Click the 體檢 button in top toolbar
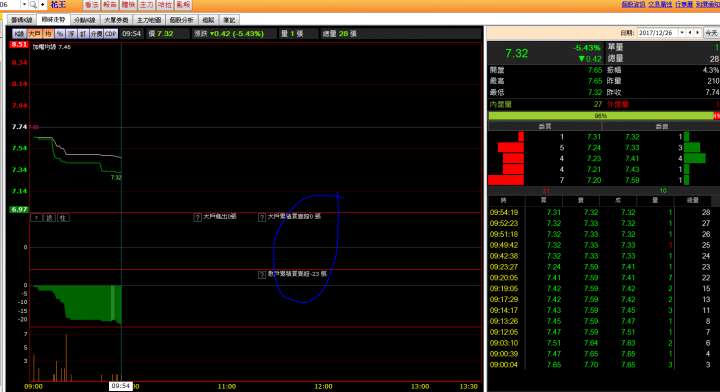Screen dimensions: 720x392 [128, 5]
